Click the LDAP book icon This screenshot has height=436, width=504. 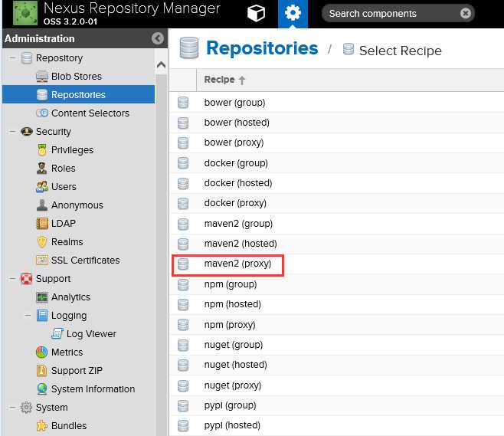point(42,223)
